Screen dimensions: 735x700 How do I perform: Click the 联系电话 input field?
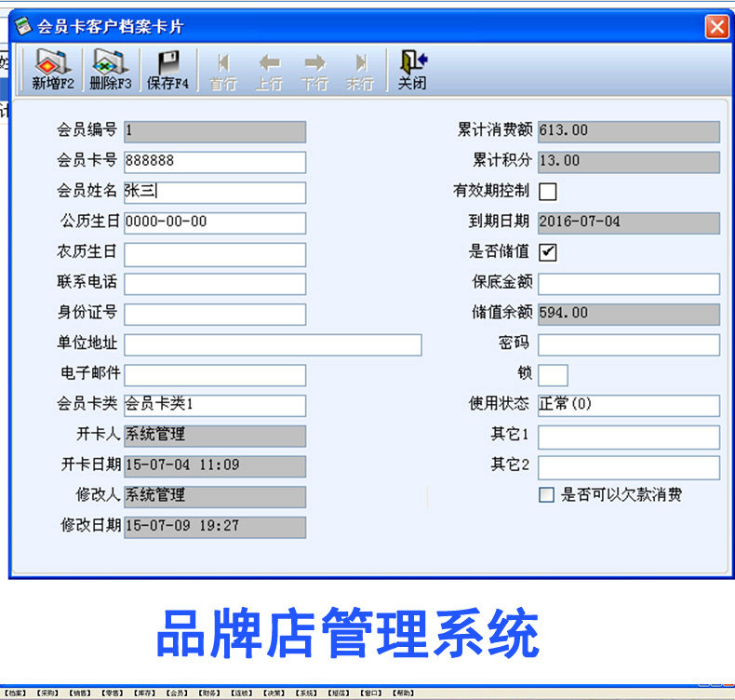coord(215,284)
